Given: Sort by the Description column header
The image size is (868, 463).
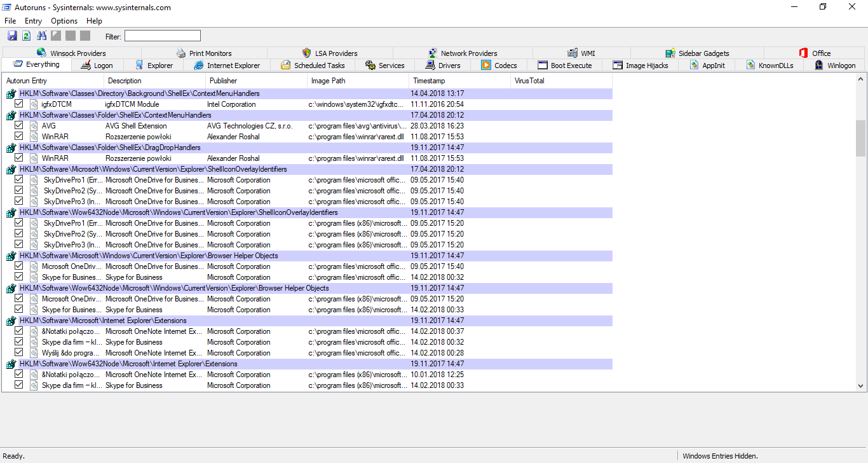Looking at the screenshot, I should tap(155, 81).
